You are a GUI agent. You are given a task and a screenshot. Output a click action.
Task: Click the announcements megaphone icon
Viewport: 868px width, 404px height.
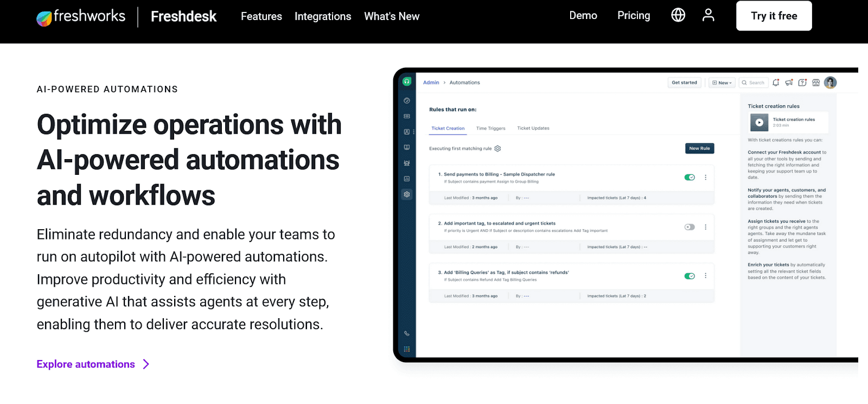(789, 83)
